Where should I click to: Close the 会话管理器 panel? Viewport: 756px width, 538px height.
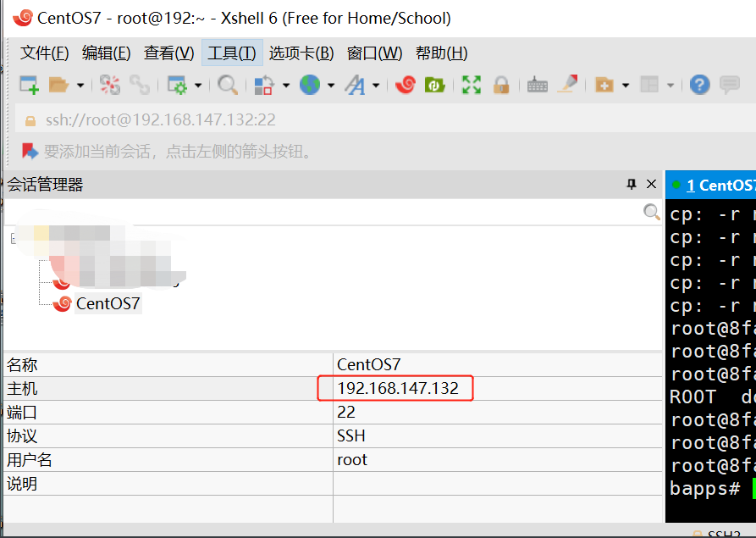[651, 184]
